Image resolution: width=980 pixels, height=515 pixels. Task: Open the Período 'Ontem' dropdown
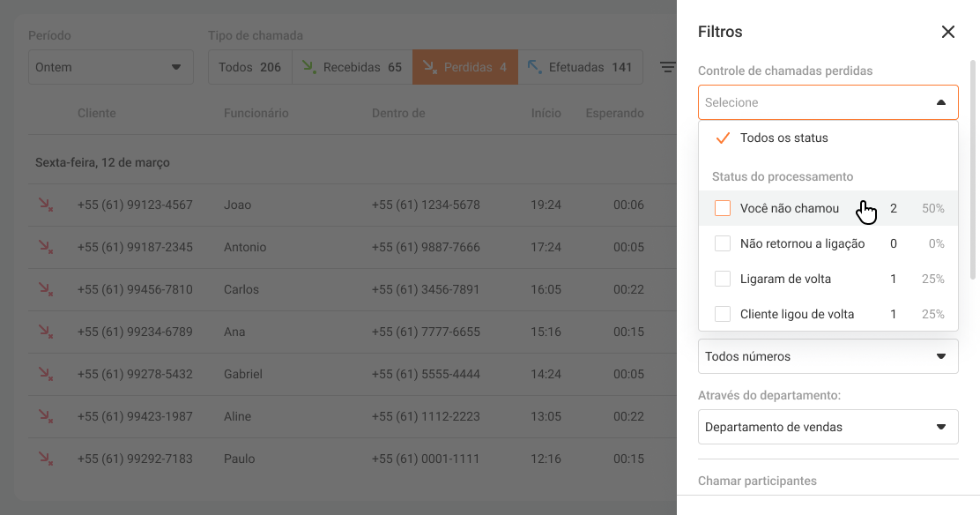click(x=110, y=67)
